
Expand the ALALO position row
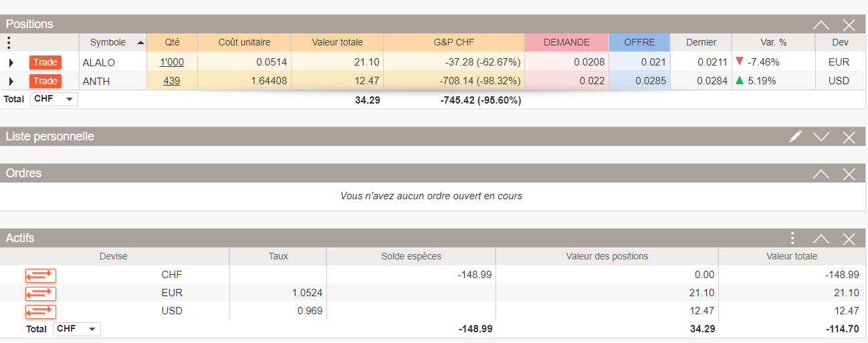[11, 63]
